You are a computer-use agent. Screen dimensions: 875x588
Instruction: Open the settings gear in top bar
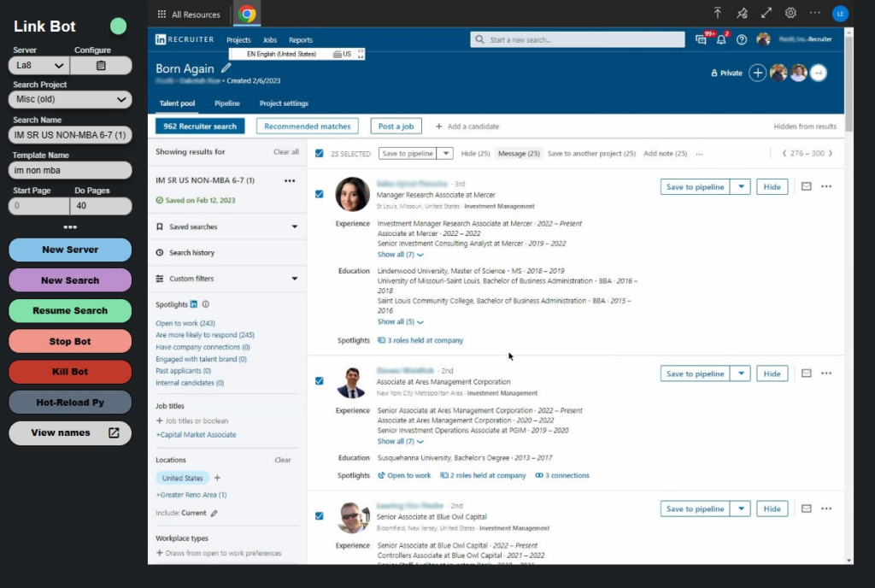(x=790, y=14)
